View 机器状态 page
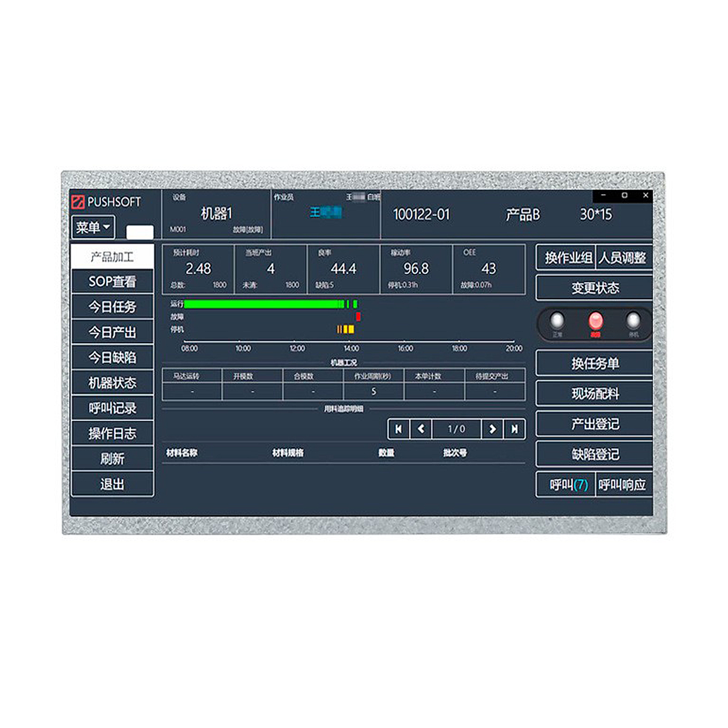 [112, 383]
